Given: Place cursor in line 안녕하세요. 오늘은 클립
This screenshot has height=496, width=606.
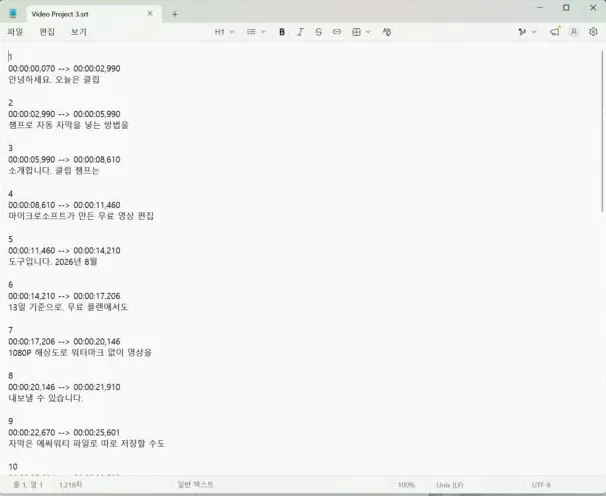Looking at the screenshot, I should click(54, 80).
